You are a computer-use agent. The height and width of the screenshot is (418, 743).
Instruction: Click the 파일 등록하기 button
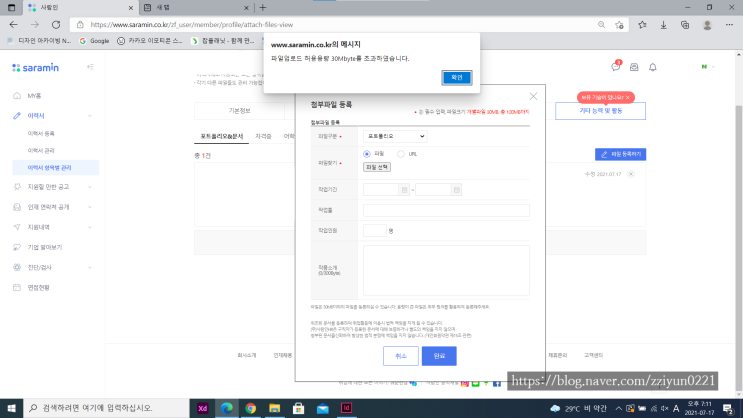(620, 154)
